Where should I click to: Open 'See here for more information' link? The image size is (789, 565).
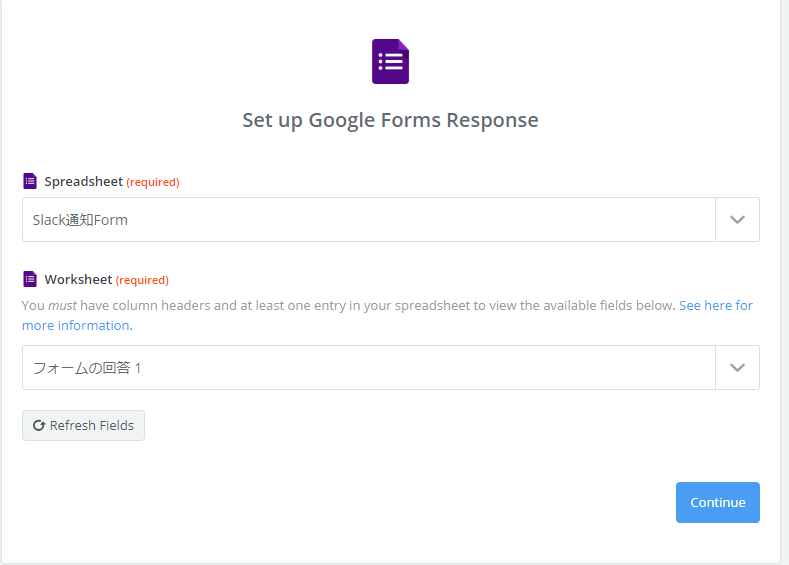click(x=716, y=305)
